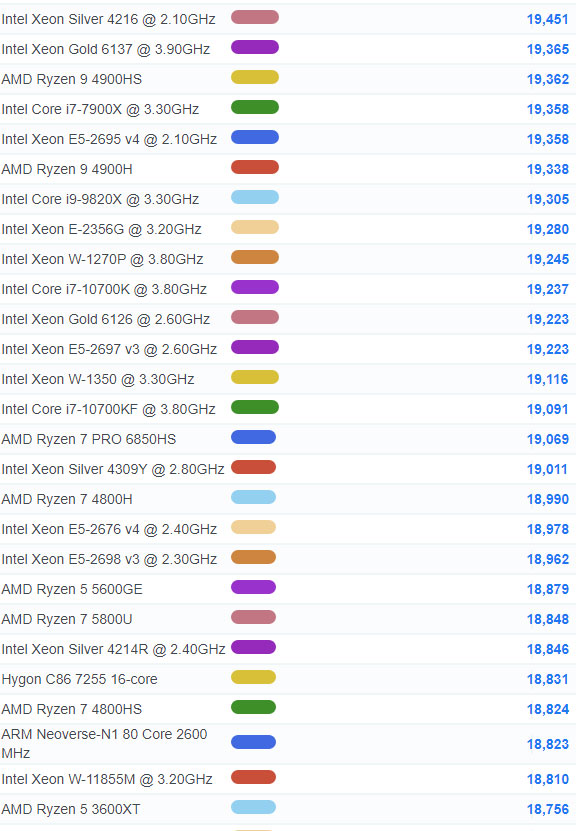Click the 19,116 score value

click(x=547, y=379)
